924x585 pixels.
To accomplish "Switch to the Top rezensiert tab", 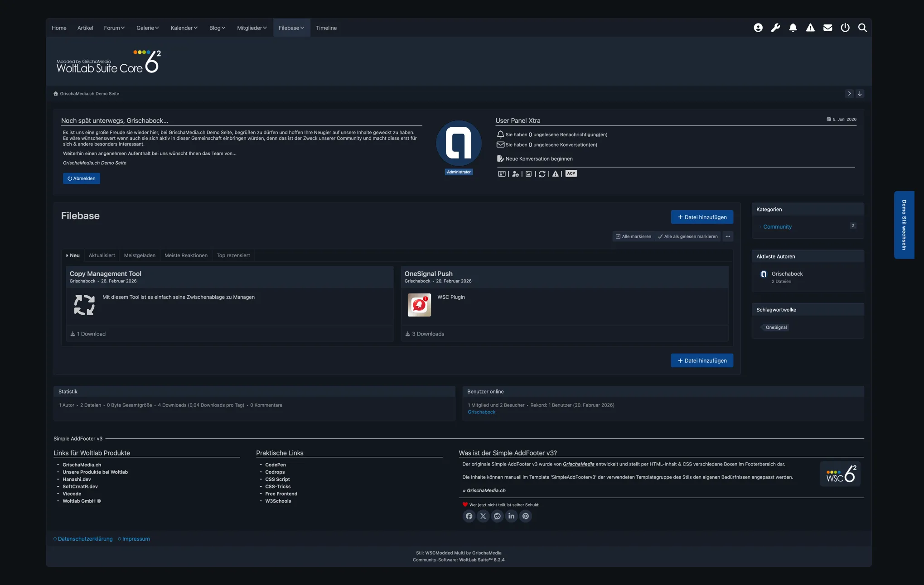I will point(233,255).
